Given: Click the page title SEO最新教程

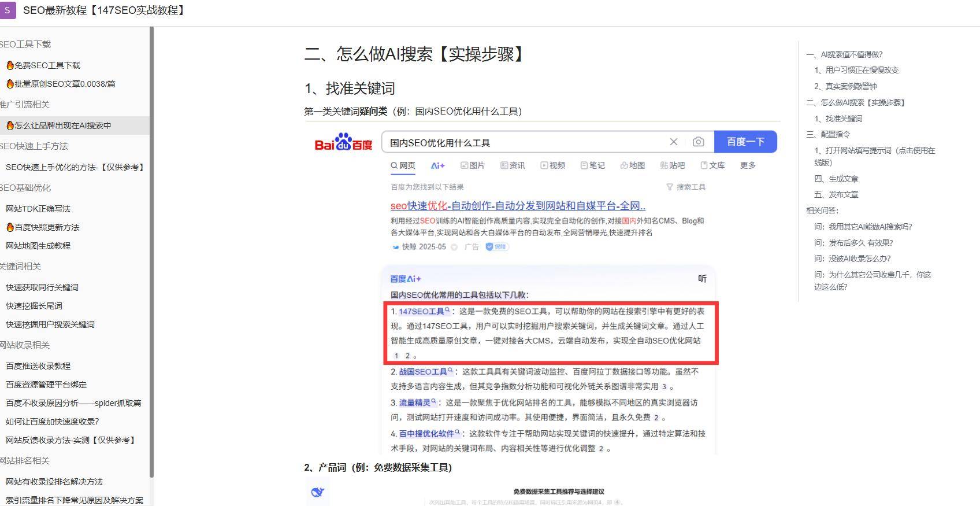Looking at the screenshot, I should point(105,10).
